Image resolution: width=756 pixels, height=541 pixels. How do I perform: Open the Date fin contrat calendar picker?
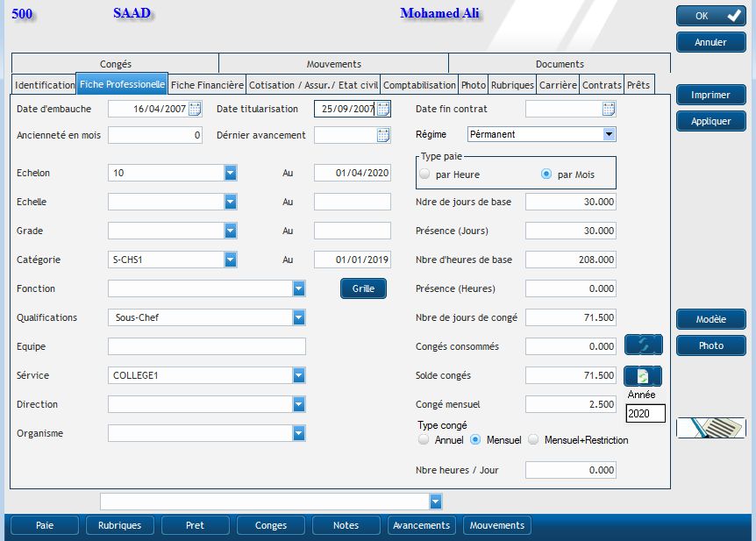pyautogui.click(x=609, y=109)
